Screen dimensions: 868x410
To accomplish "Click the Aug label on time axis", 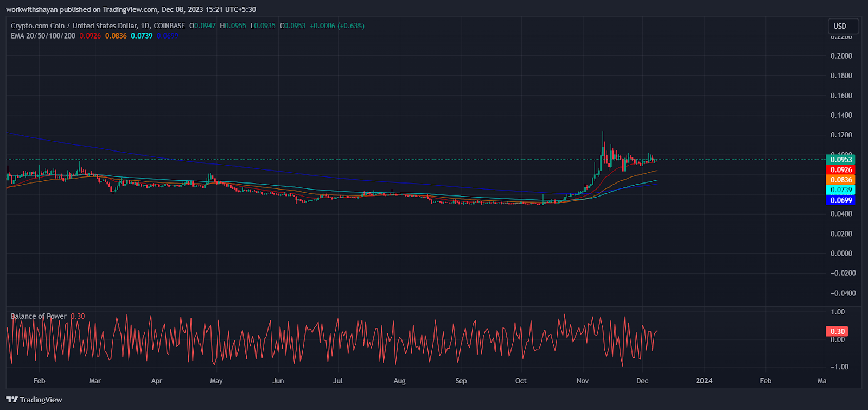I will point(399,381).
